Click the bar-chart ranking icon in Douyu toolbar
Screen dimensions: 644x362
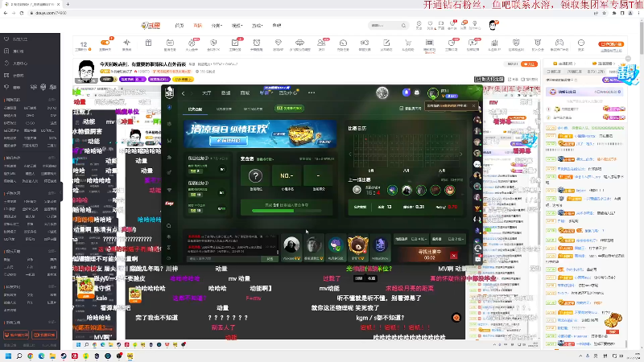(494, 43)
